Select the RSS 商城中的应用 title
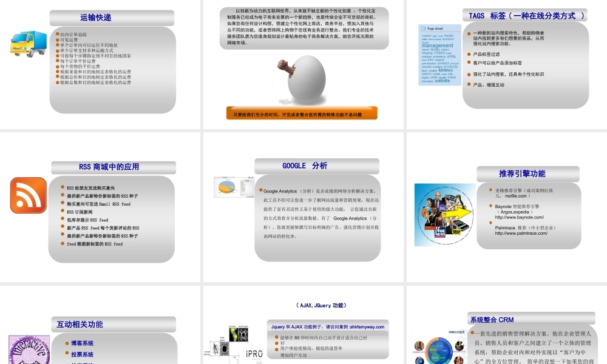The height and width of the screenshot is (364, 607). [109, 167]
